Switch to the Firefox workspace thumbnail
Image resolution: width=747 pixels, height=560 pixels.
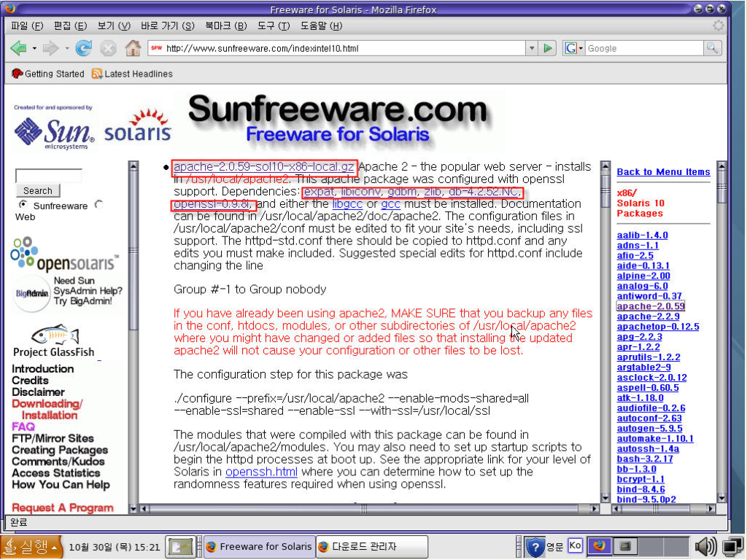tap(600, 546)
